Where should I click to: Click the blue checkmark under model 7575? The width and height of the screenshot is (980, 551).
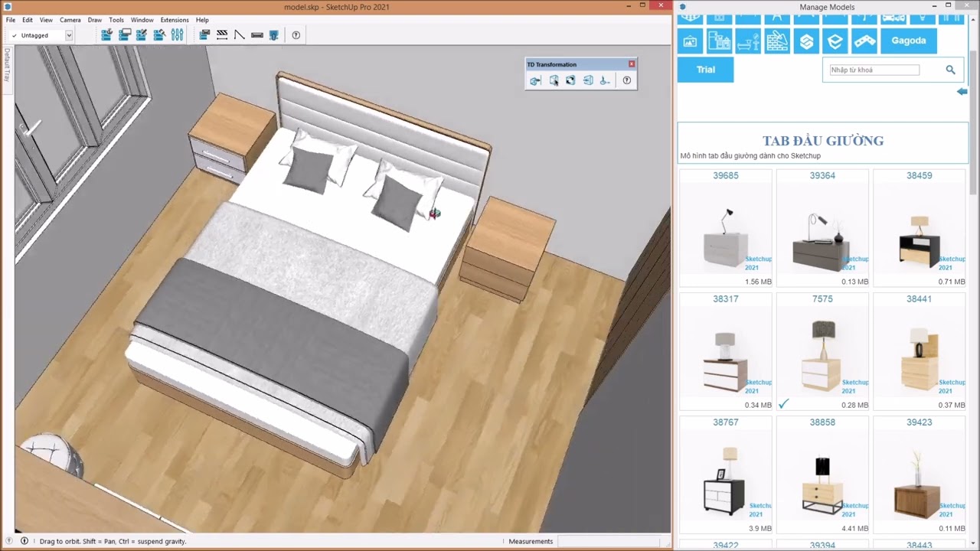click(783, 404)
